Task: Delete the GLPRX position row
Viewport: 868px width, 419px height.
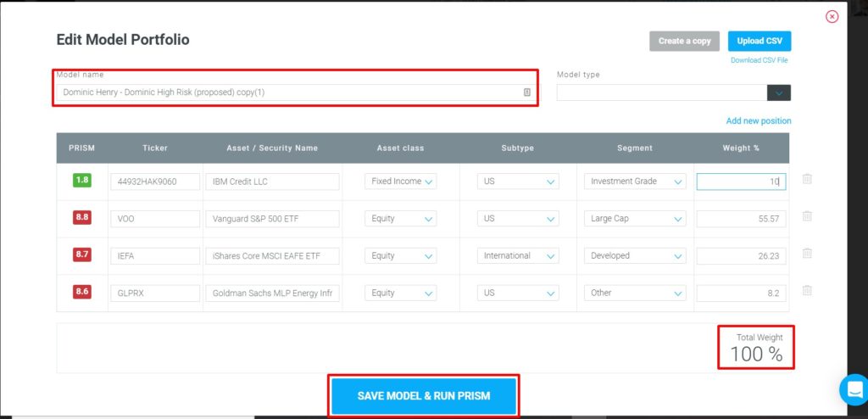Action: tap(807, 291)
